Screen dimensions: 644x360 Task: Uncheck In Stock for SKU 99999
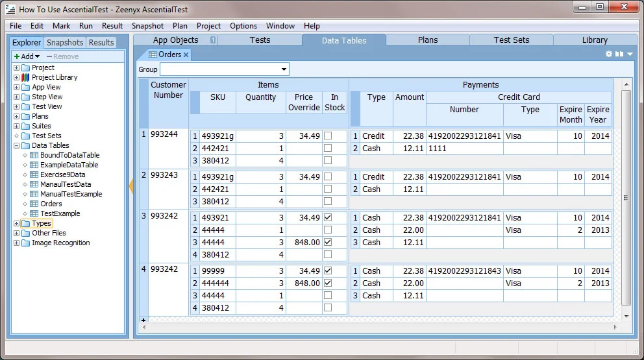pyautogui.click(x=328, y=271)
